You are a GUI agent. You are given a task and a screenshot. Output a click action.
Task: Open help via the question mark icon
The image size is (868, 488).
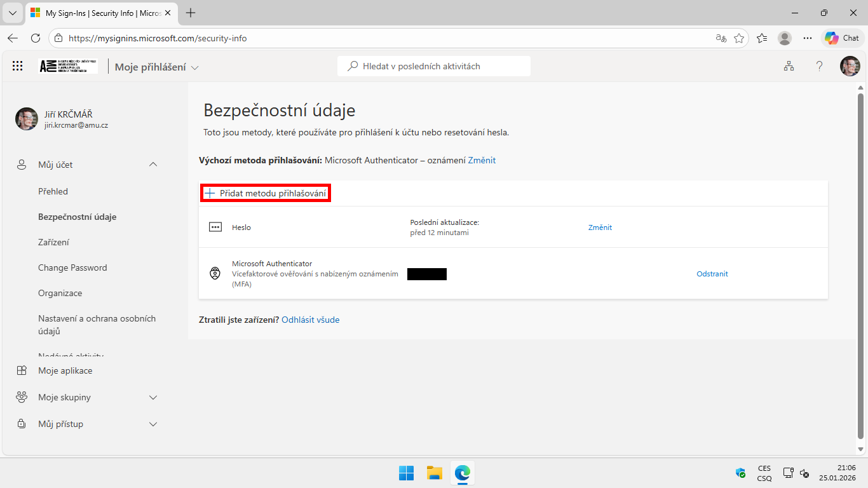click(x=819, y=65)
